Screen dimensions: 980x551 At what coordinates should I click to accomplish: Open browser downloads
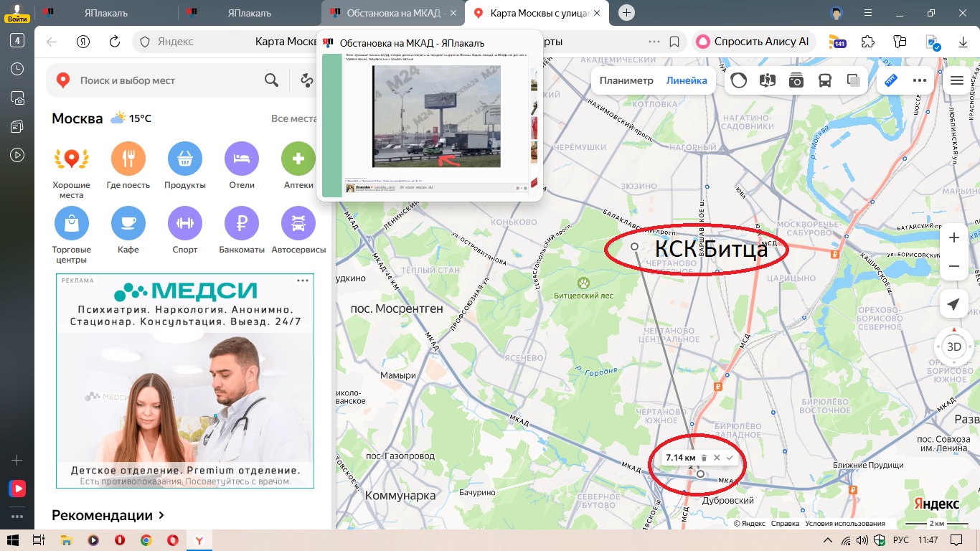click(x=963, y=42)
